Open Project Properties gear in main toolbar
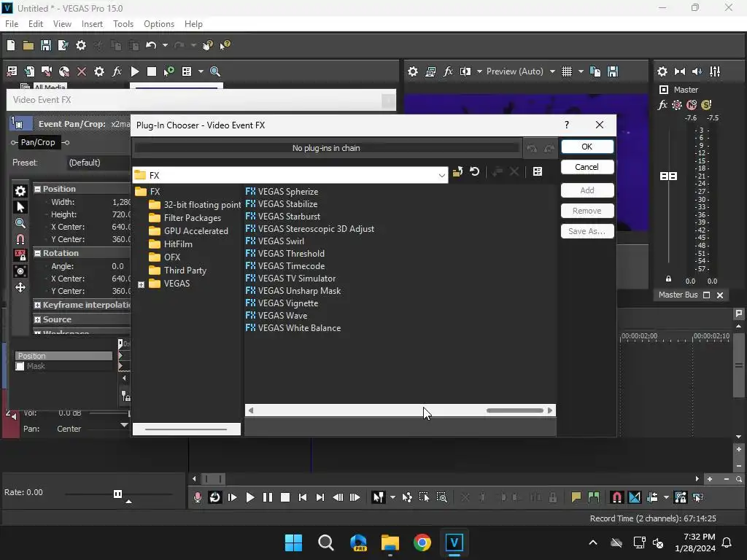Viewport: 747px width, 560px height. [x=81, y=45]
